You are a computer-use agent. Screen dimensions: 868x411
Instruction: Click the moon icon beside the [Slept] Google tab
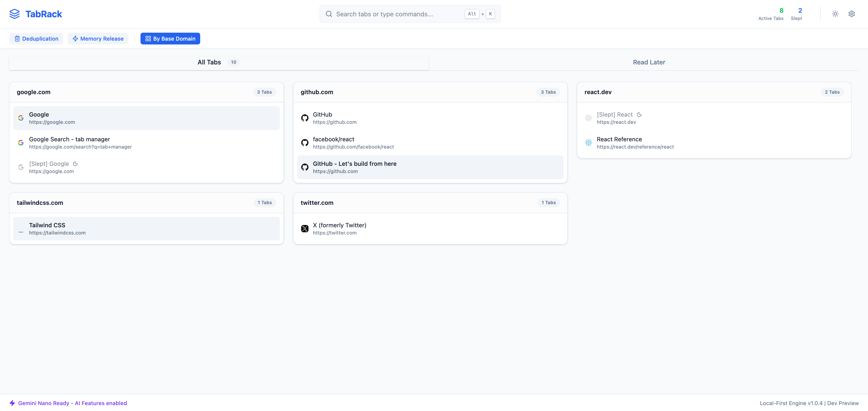(x=76, y=164)
